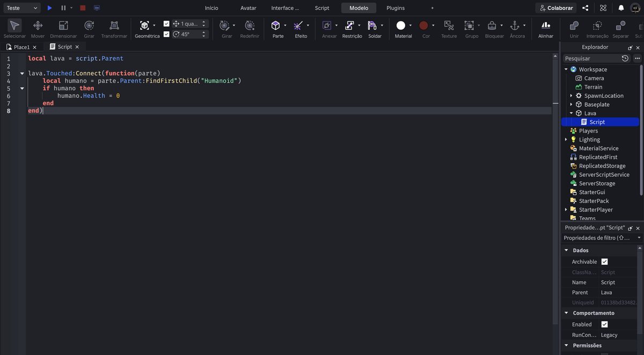The height and width of the screenshot is (355, 644).
Task: Expand the Baseplate node
Action: pyautogui.click(x=571, y=105)
